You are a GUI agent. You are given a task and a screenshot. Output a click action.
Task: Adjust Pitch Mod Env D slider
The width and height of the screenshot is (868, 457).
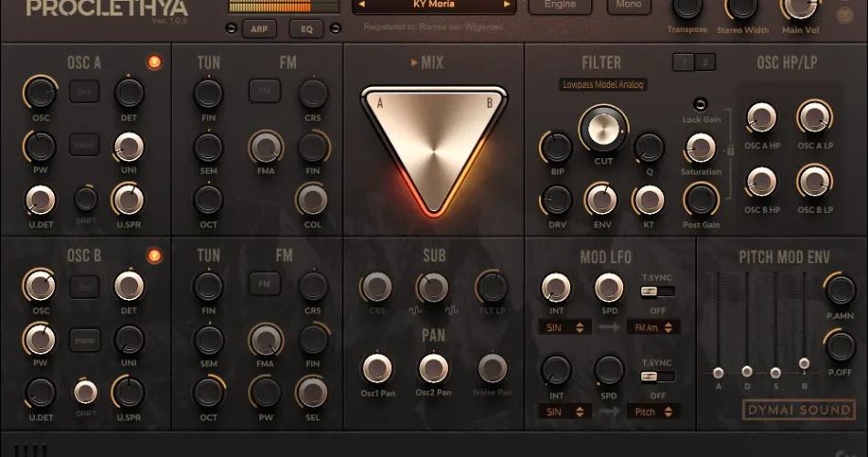pyautogui.click(x=746, y=370)
